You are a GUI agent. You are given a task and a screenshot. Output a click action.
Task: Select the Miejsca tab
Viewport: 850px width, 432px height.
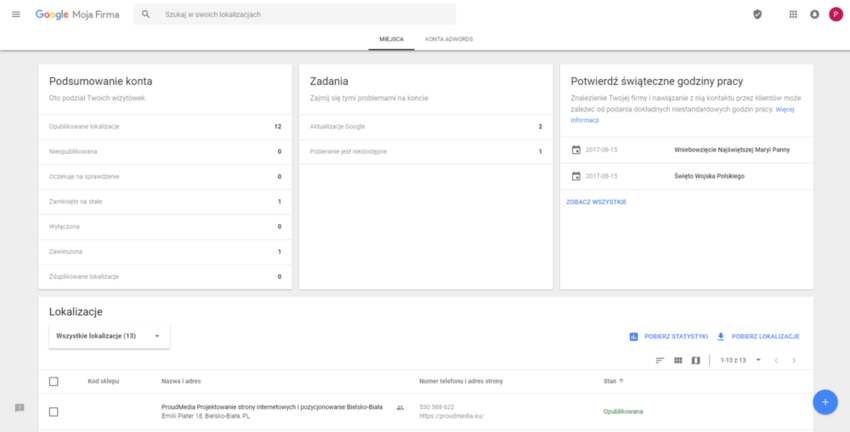[391, 39]
